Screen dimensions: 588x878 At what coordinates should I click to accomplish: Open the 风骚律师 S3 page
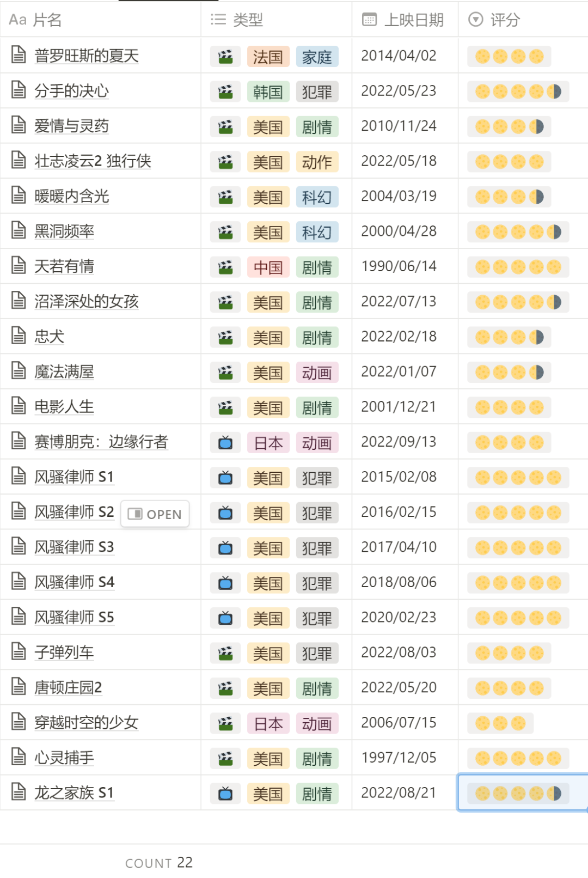point(74,547)
